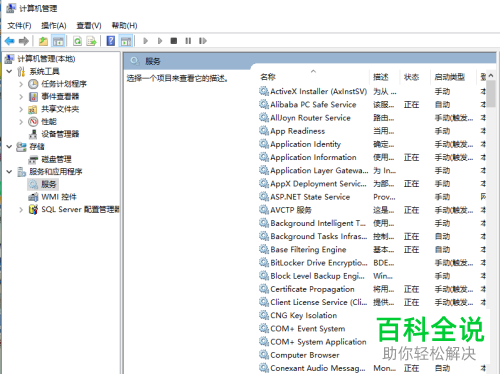Click the services list scrollbar up arrow
Viewport: 500px width, 374px height.
491,76
